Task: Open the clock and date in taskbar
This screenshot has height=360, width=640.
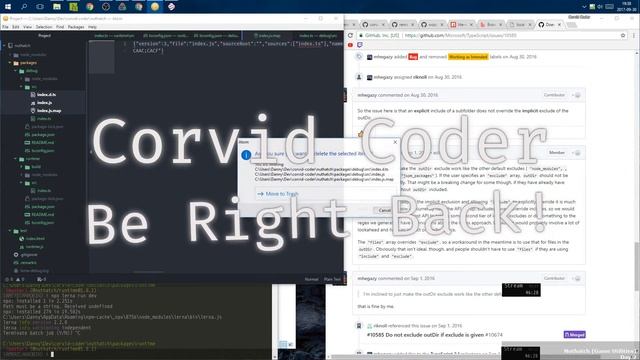Action: click(x=627, y=6)
